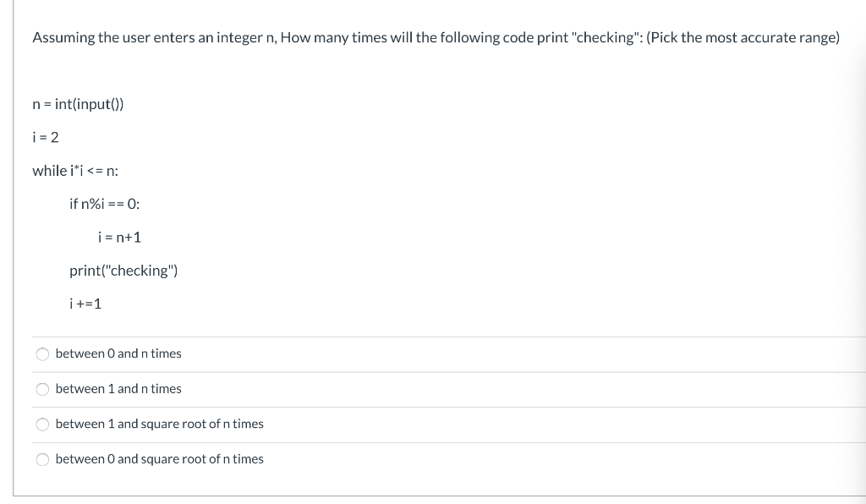Click the "between 0 and square root of n times" label
The height and width of the screenshot is (504, 866).
[159, 459]
